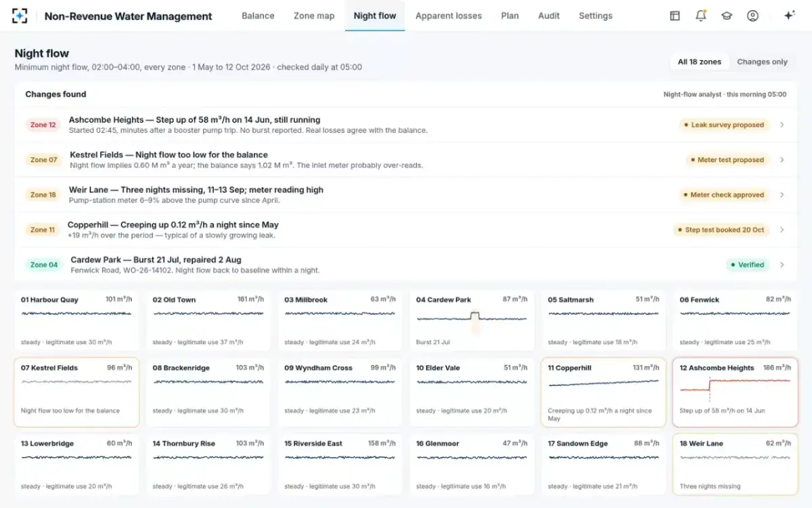This screenshot has height=508, width=812.
Task: Open the 09 Wyndham Cross zone card
Action: pyautogui.click(x=340, y=392)
